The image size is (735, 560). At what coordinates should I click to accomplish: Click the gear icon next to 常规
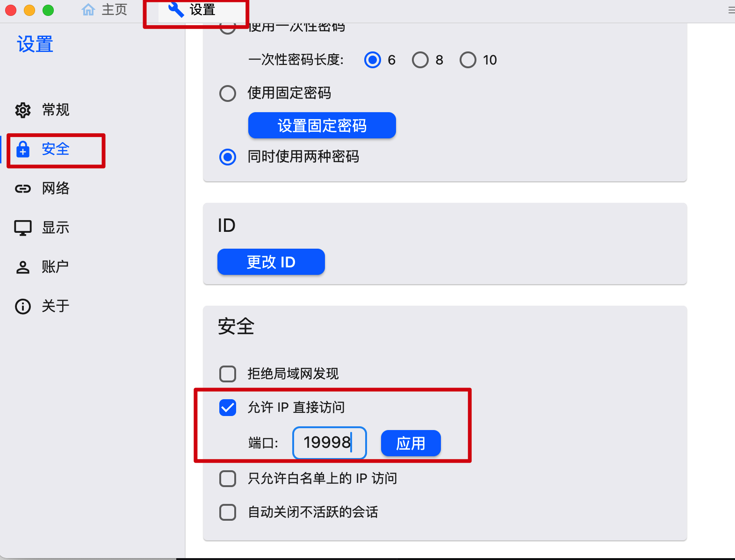[x=23, y=110]
